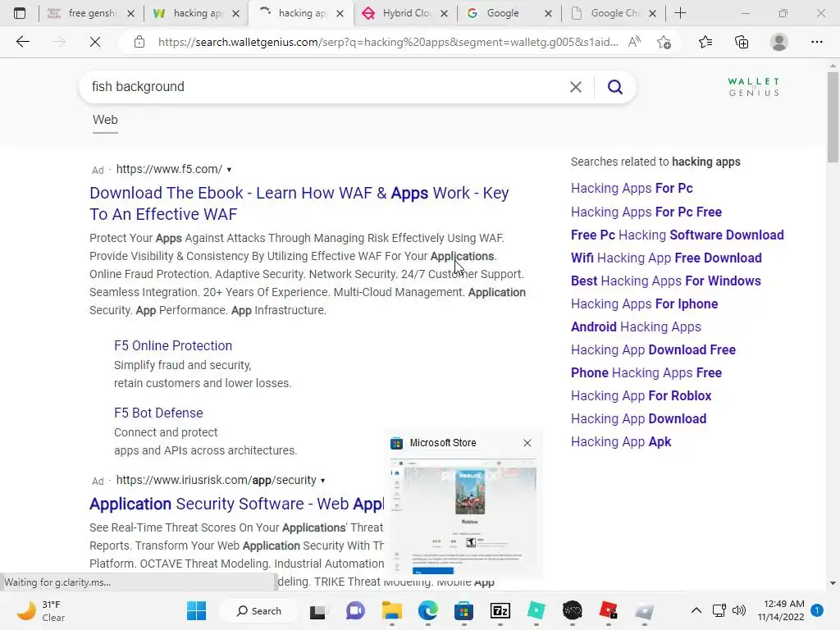Switch to Microsoft Edge on taskbar
The image size is (840, 630).
[428, 610]
